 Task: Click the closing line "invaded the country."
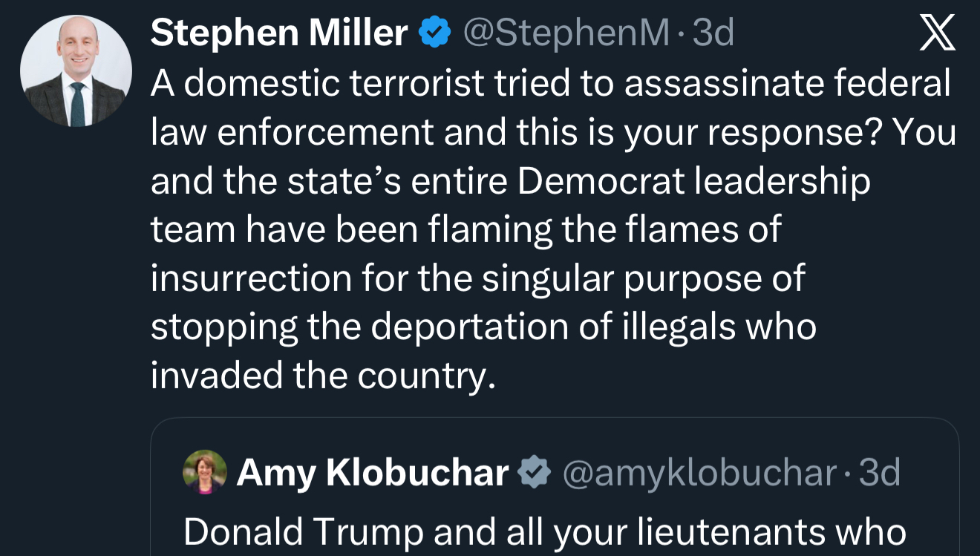[x=323, y=376]
